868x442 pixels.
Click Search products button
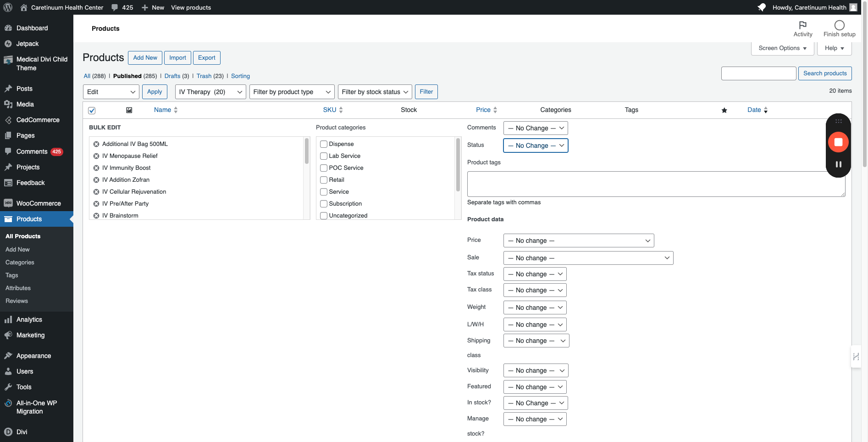pos(825,73)
